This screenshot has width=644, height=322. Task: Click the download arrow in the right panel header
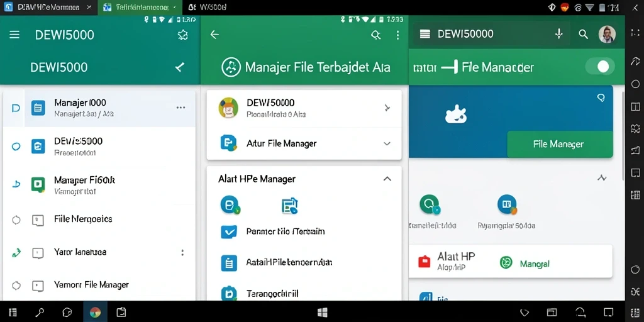point(558,34)
